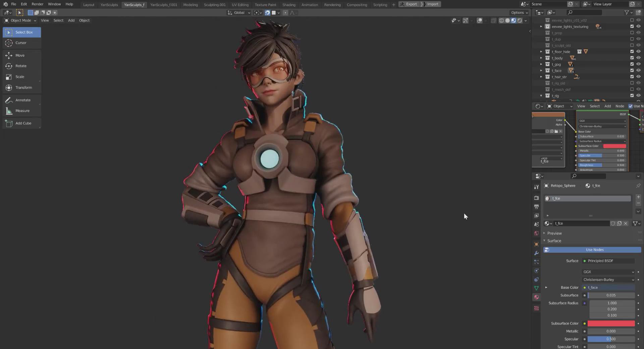Add a new material slot

click(638, 197)
